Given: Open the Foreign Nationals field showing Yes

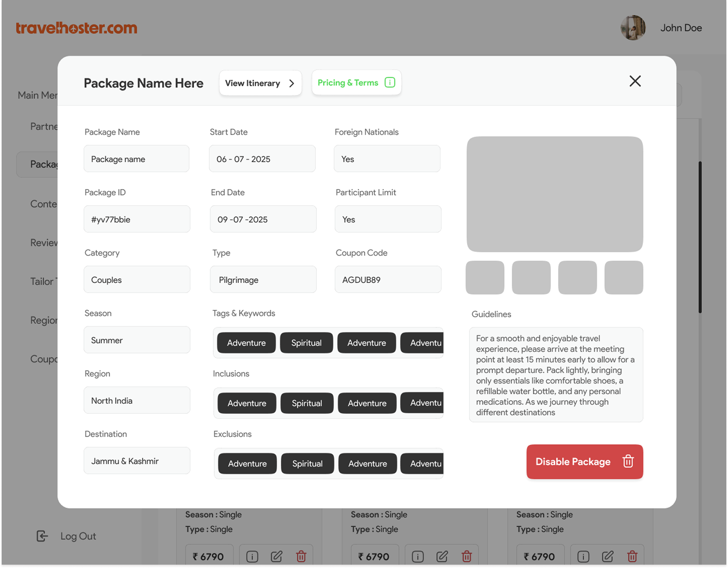Looking at the screenshot, I should pos(387,159).
